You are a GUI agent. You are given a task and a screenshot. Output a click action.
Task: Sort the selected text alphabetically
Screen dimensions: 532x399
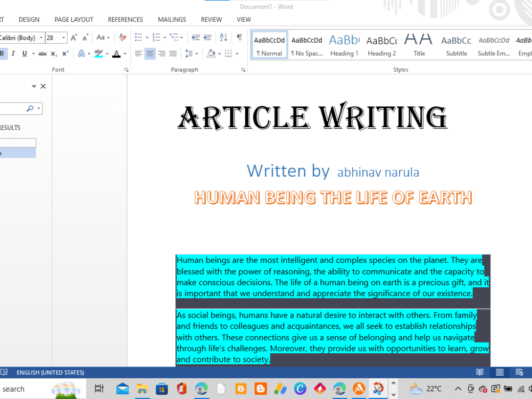click(x=223, y=37)
